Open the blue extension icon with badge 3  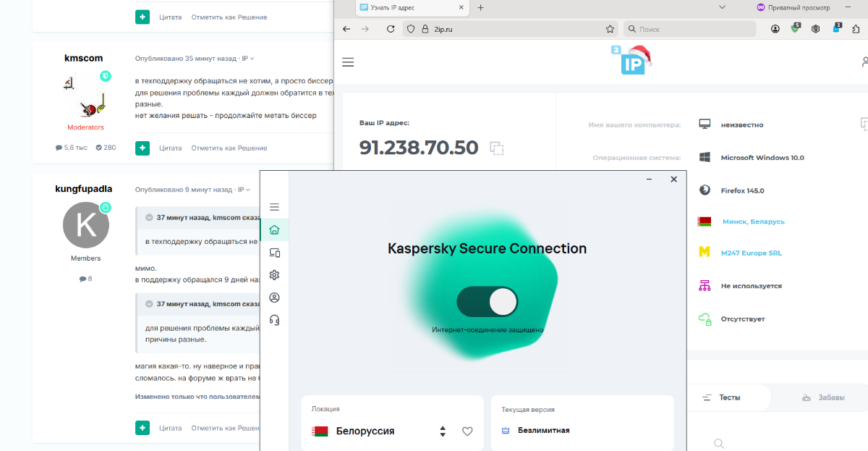[836, 29]
